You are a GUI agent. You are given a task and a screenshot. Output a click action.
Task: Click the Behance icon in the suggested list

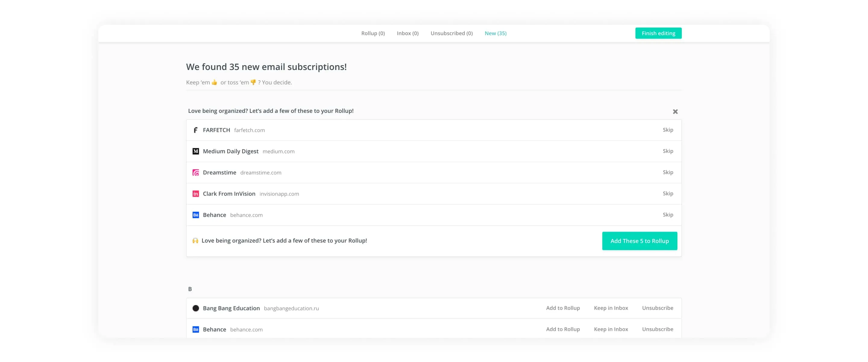tap(195, 215)
